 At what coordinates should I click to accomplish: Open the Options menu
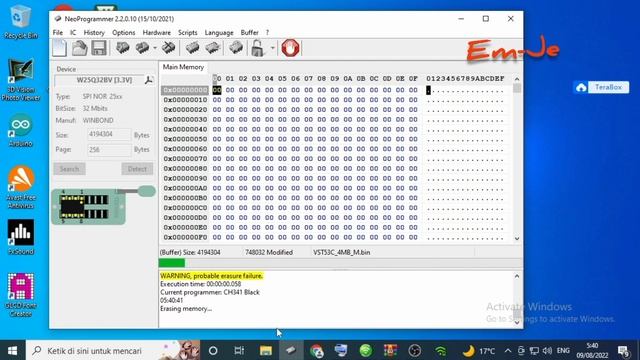(x=124, y=33)
